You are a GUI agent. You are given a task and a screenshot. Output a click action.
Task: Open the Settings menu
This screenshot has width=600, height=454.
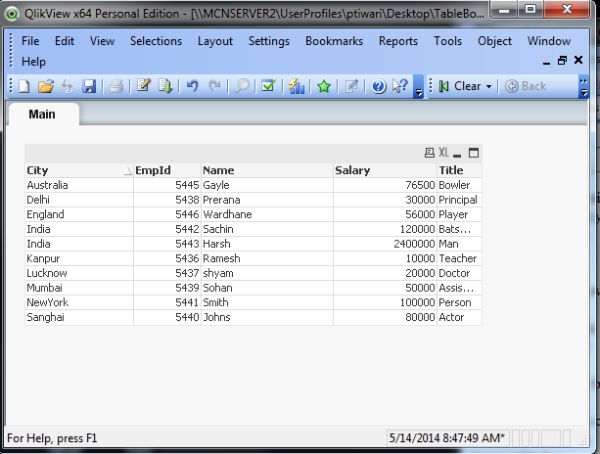[x=269, y=41]
